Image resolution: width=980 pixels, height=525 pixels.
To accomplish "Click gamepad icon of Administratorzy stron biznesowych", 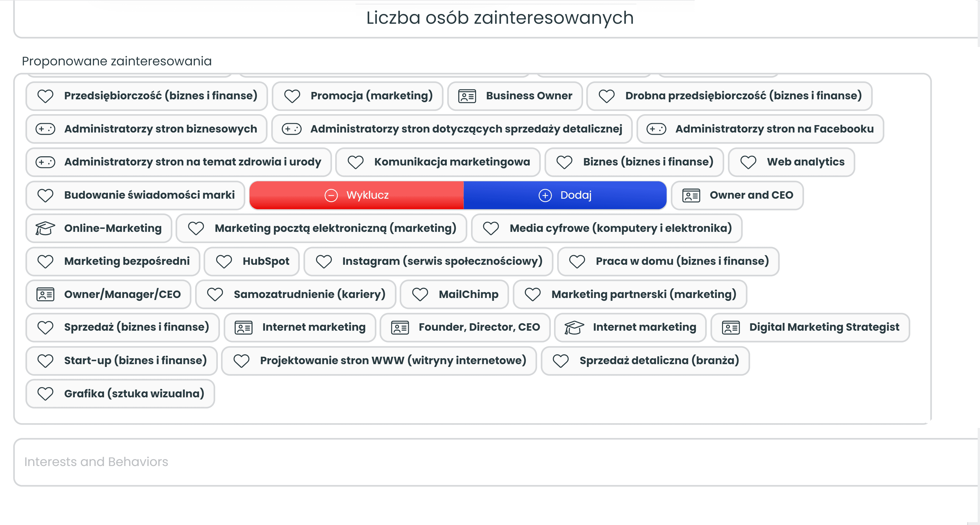I will pos(45,129).
